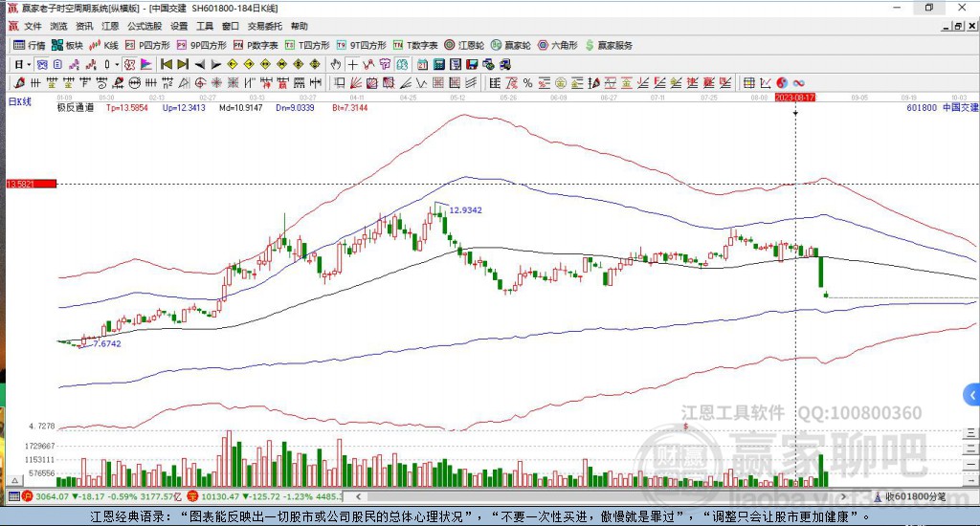Screen dimensions: 980x526
Task: Click the 板块 toolbar button
Action: click(68, 45)
